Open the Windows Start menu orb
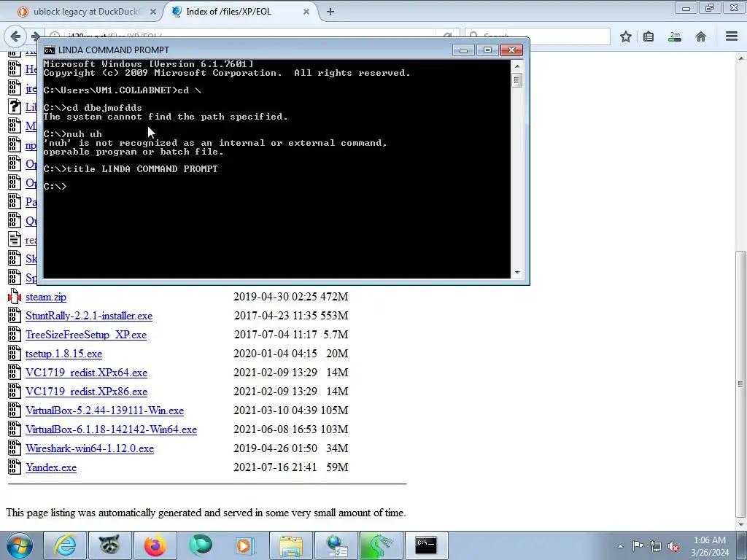The image size is (747, 560). tap(20, 545)
